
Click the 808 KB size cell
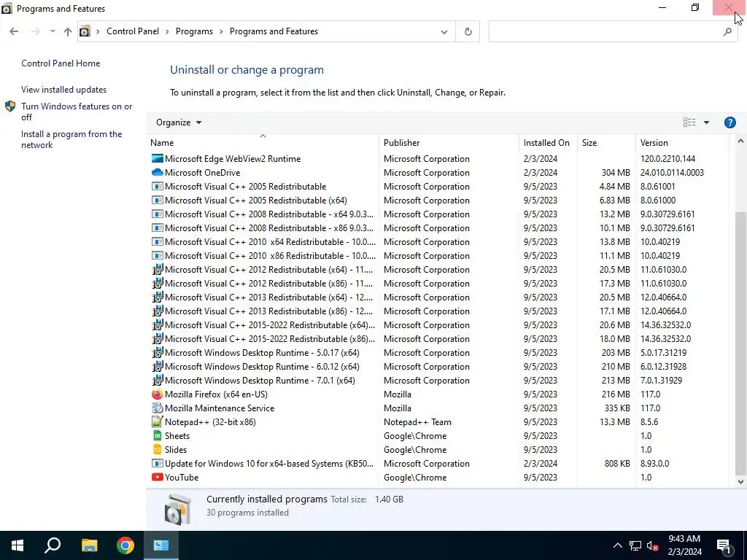617,463
